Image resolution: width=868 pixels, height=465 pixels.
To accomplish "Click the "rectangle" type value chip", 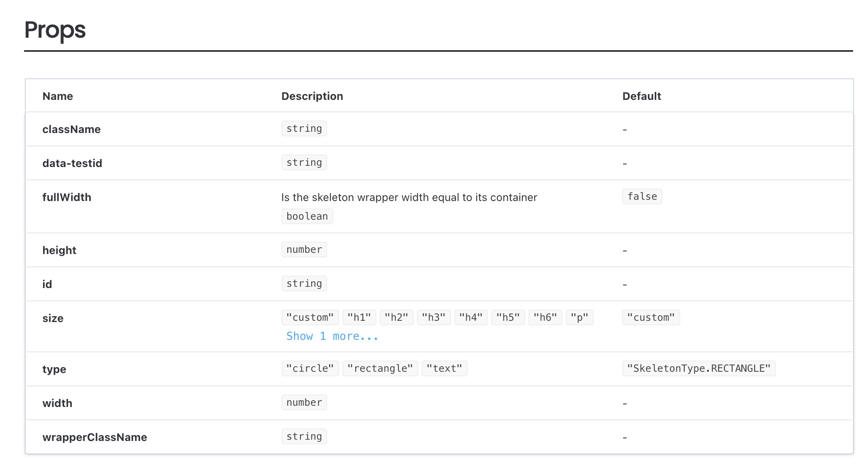I will point(380,368).
